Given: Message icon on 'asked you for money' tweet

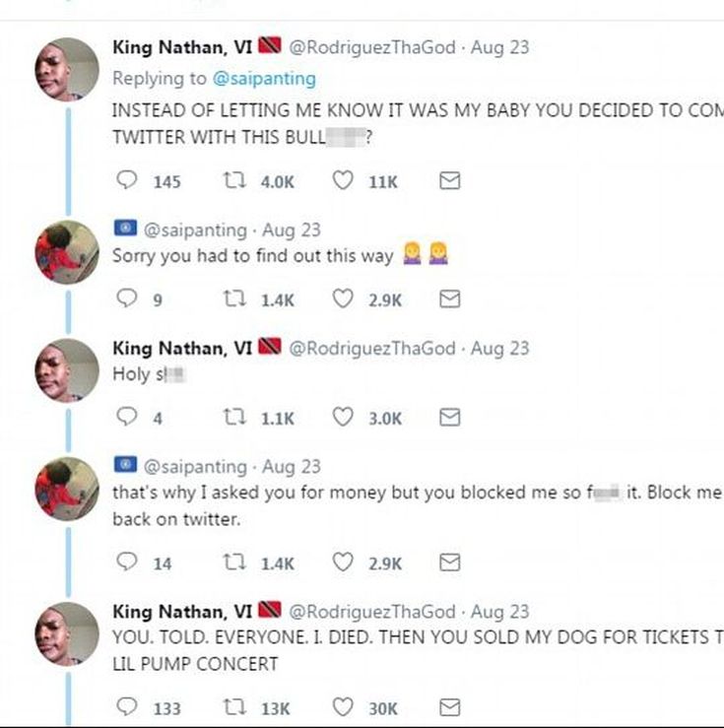Looking at the screenshot, I should tap(449, 563).
